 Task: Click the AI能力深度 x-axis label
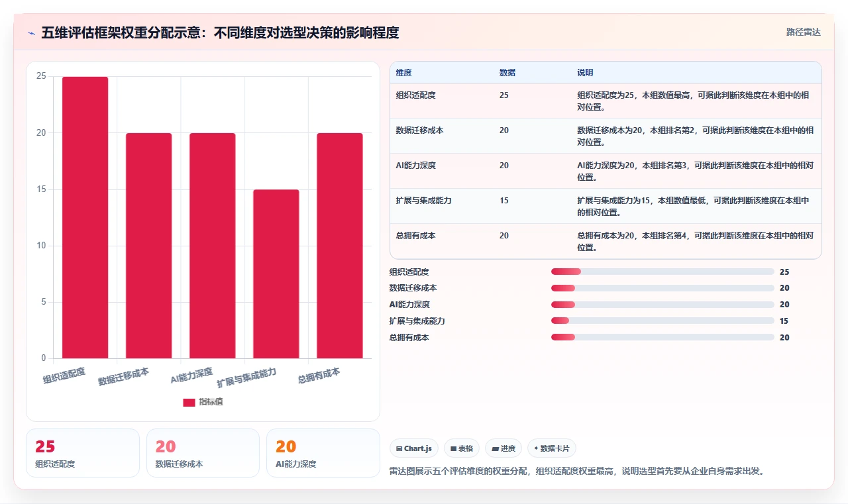point(191,376)
